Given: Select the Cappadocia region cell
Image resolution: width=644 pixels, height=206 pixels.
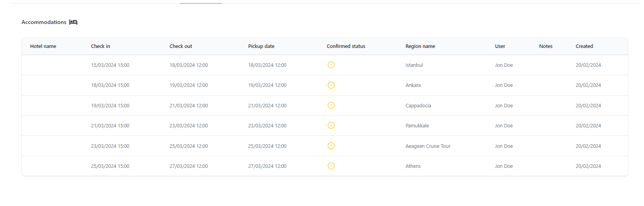Looking at the screenshot, I should [x=418, y=106].
